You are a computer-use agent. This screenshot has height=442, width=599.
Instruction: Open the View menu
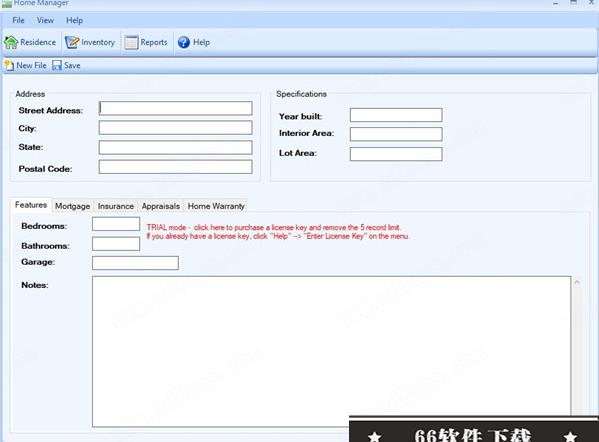coord(45,20)
